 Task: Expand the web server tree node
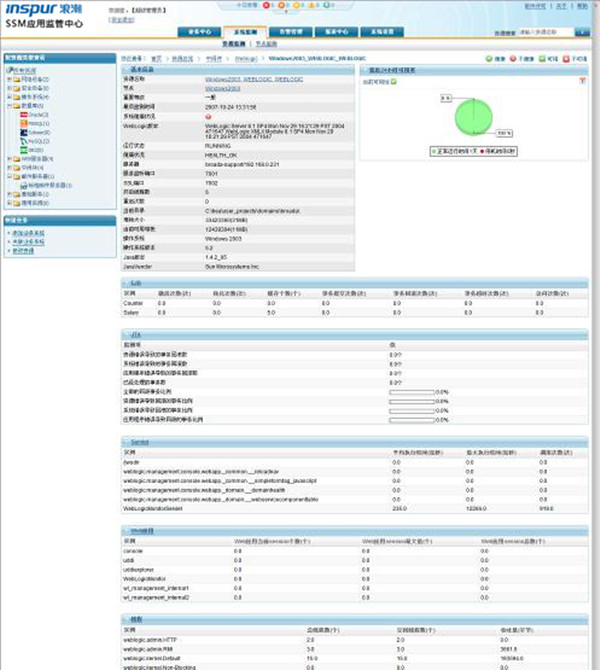(7, 158)
